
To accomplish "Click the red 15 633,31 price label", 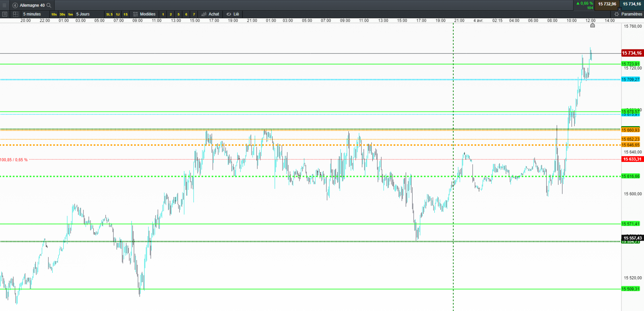I will point(632,159).
